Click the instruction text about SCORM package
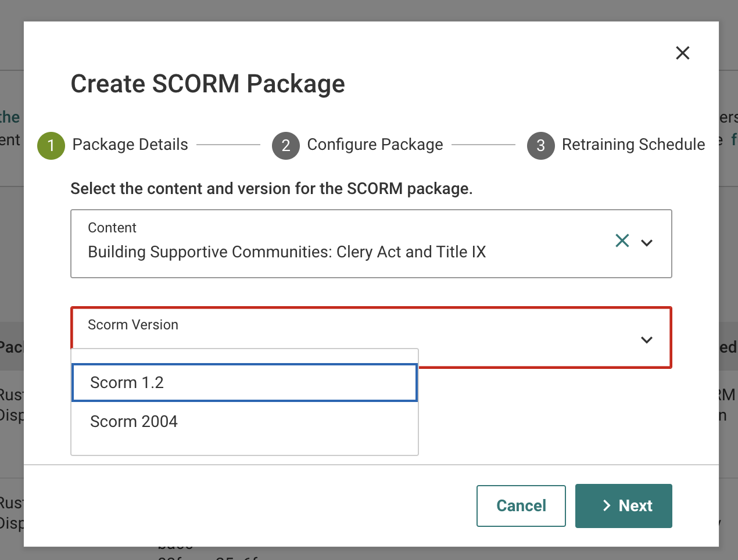 [271, 189]
